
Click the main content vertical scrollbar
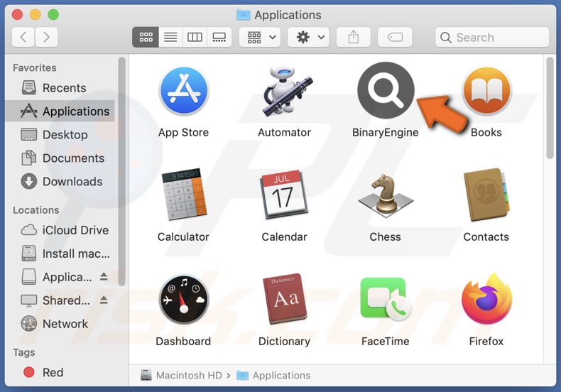550,107
